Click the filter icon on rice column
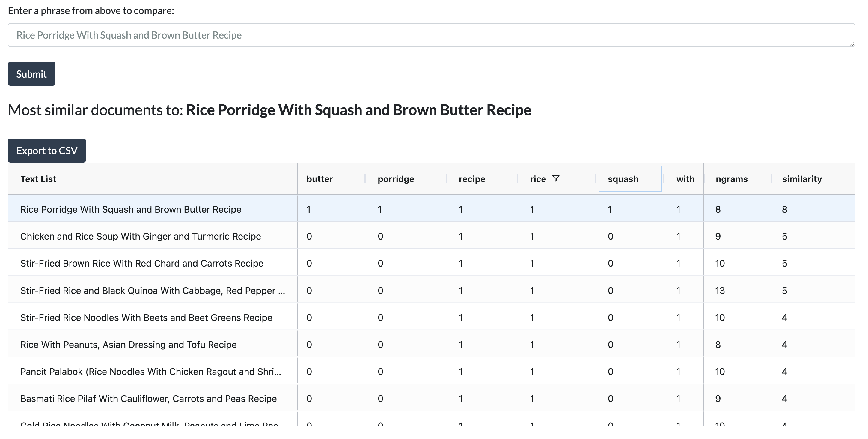Image resolution: width=868 pixels, height=439 pixels. (556, 178)
